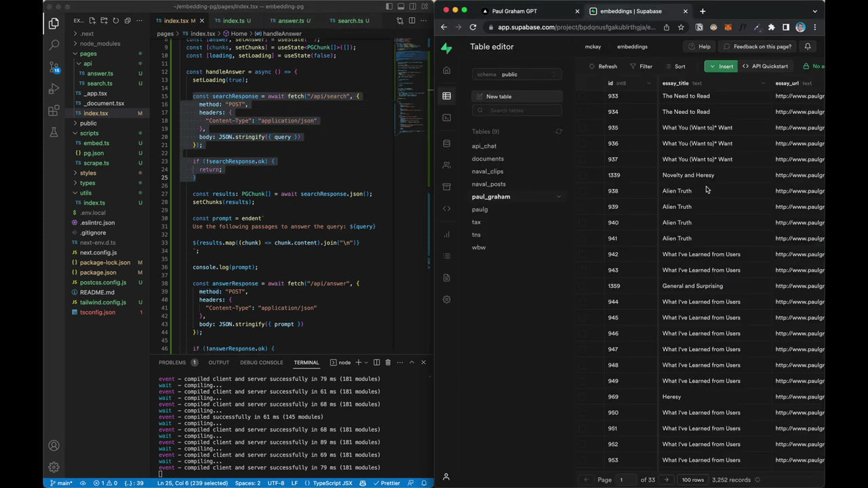
Task: Open VS Code Source Control view
Action: pos(54,67)
